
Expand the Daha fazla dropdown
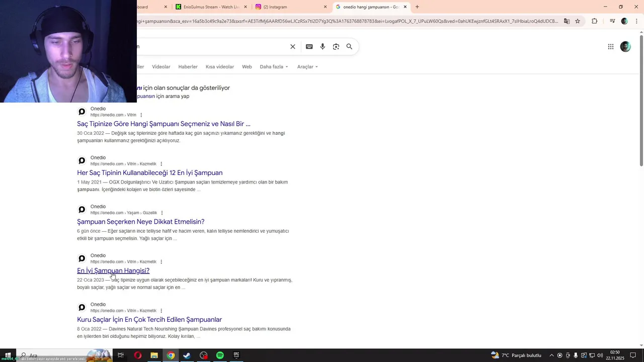[274, 67]
